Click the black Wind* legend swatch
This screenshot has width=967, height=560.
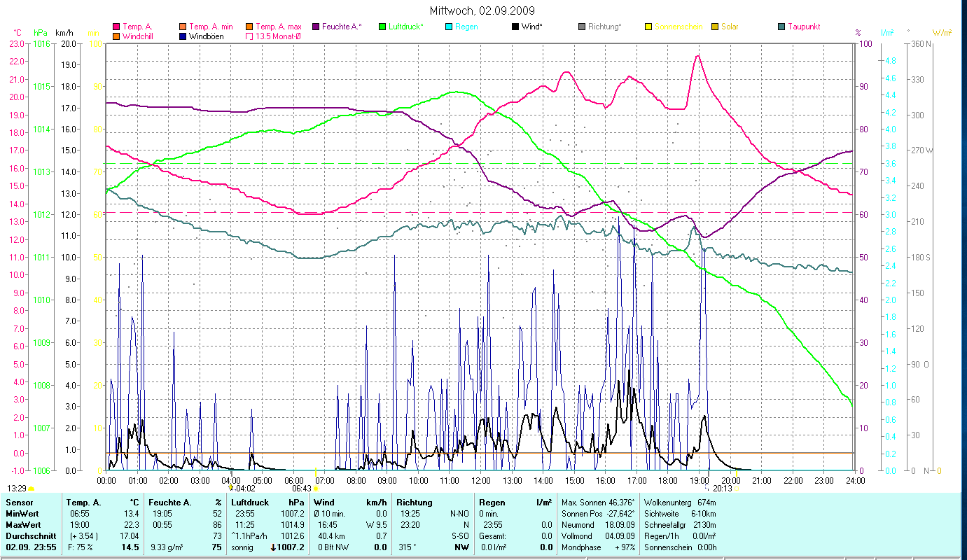(515, 27)
